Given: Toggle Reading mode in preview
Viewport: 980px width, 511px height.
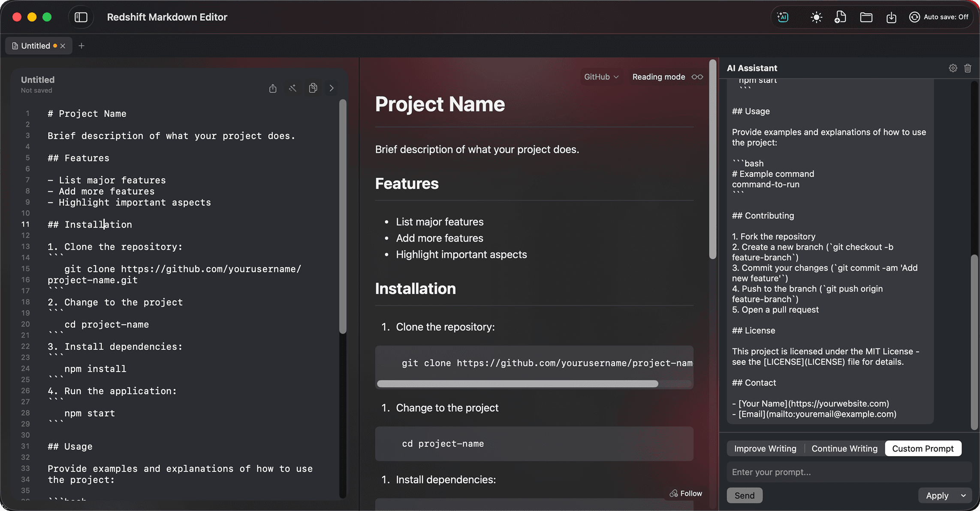Looking at the screenshot, I should [x=667, y=77].
